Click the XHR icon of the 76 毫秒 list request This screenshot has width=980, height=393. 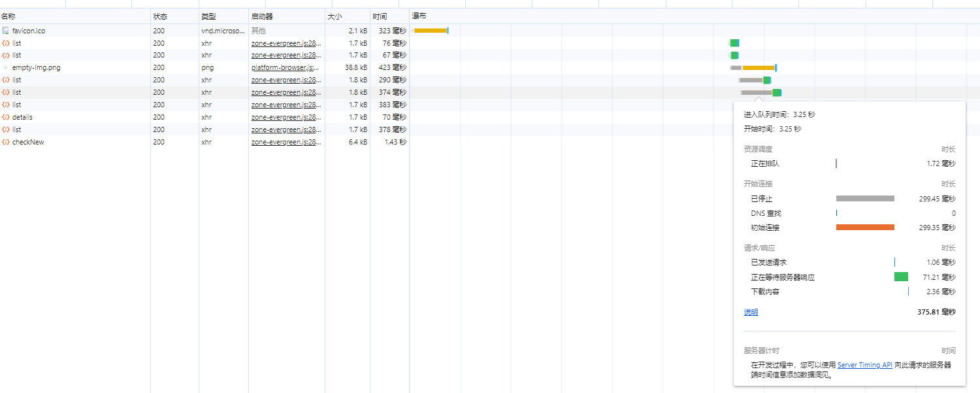click(x=6, y=43)
